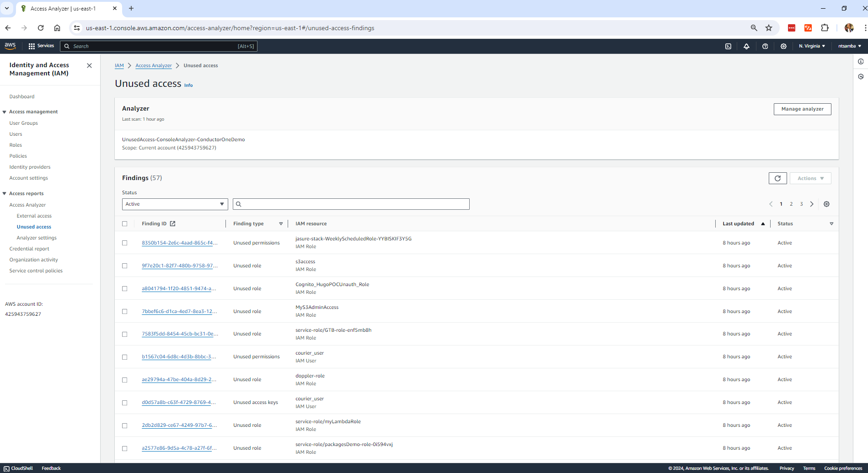The image size is (868, 473).
Task: Click the settings gear in AWS header
Action: click(x=783, y=46)
